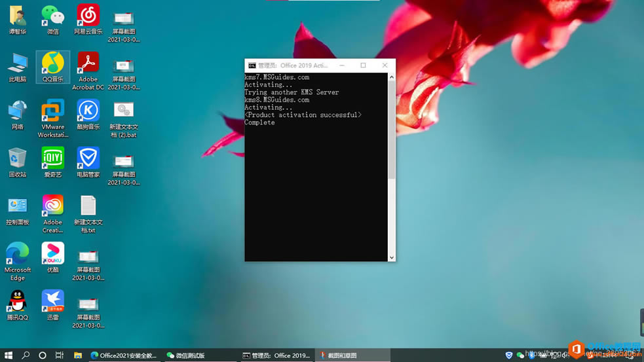The height and width of the screenshot is (362, 644).
Task: Select the QQ音乐 desktop icon
Action: pyautogui.click(x=52, y=64)
